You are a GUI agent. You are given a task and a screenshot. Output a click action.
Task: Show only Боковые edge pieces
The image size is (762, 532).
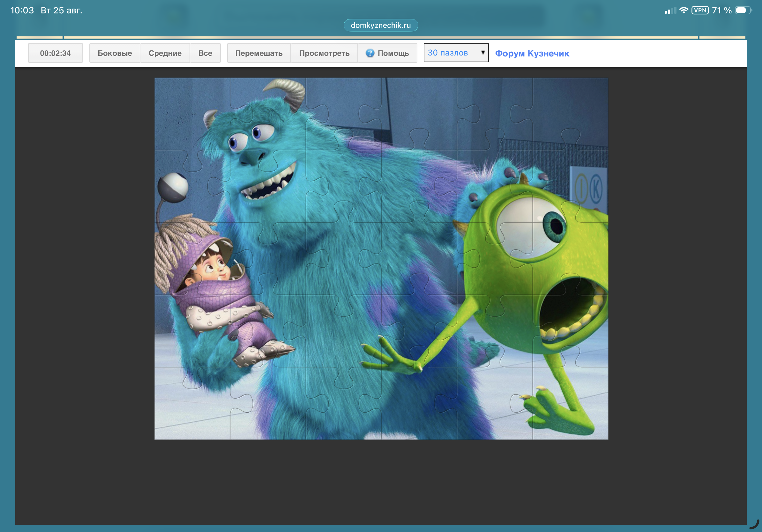(x=115, y=53)
